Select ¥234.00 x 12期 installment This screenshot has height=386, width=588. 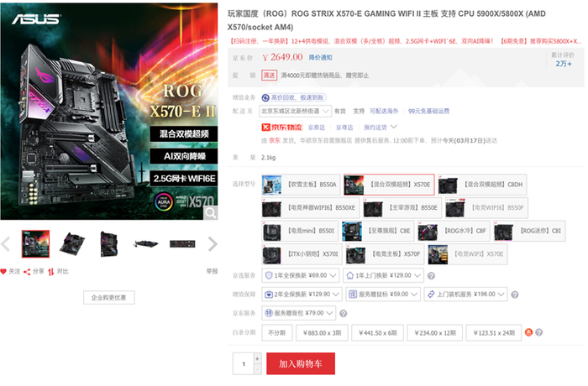(x=435, y=333)
